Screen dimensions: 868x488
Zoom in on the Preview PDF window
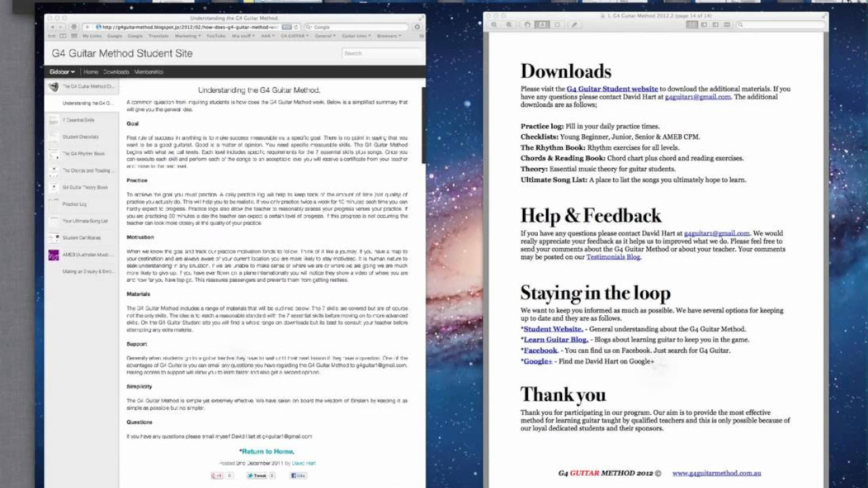[x=509, y=24]
